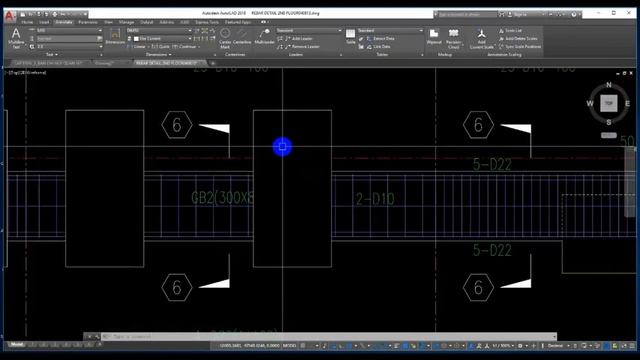
Task: Toggle the MODEL space status button
Action: point(289,346)
